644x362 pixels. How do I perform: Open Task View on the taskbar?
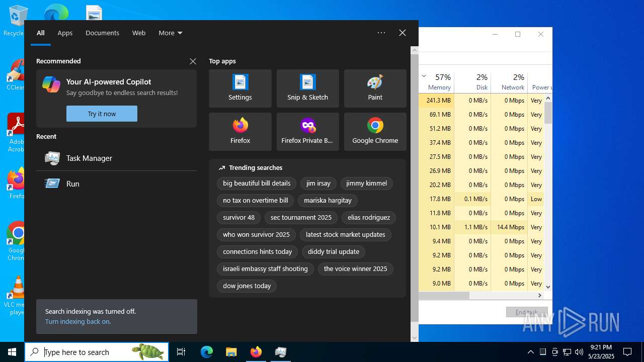[181, 352]
